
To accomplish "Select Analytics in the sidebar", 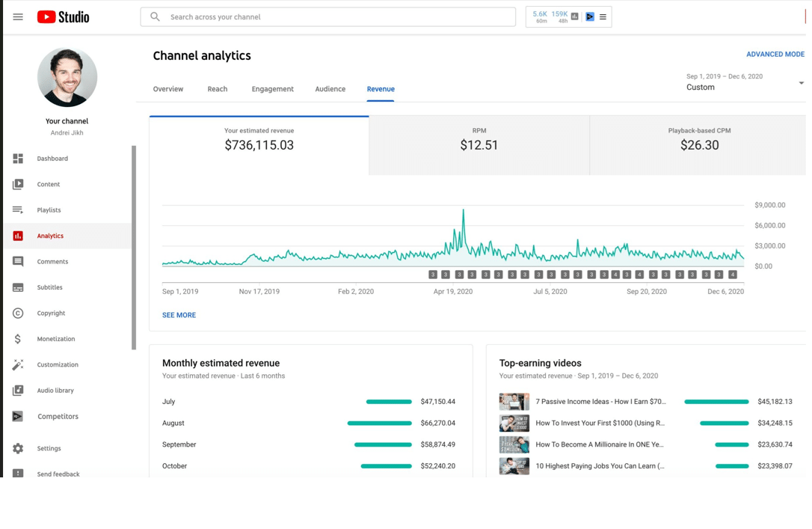I will tap(67, 236).
